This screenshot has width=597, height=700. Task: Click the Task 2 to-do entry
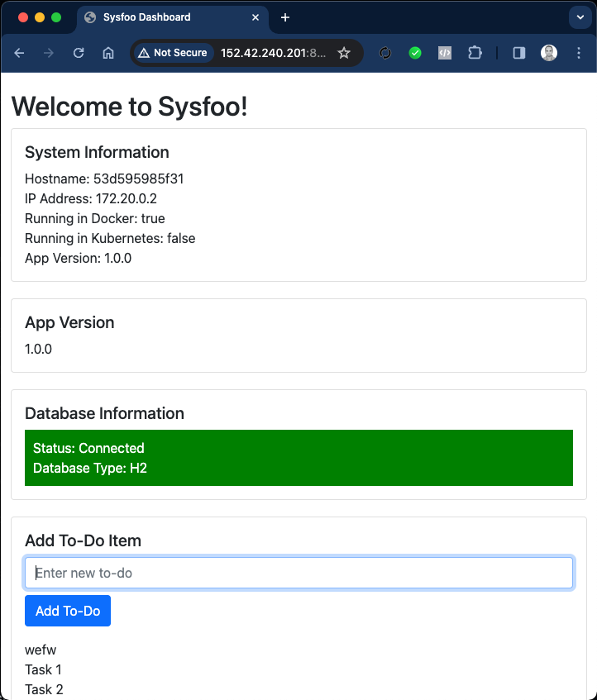(44, 689)
